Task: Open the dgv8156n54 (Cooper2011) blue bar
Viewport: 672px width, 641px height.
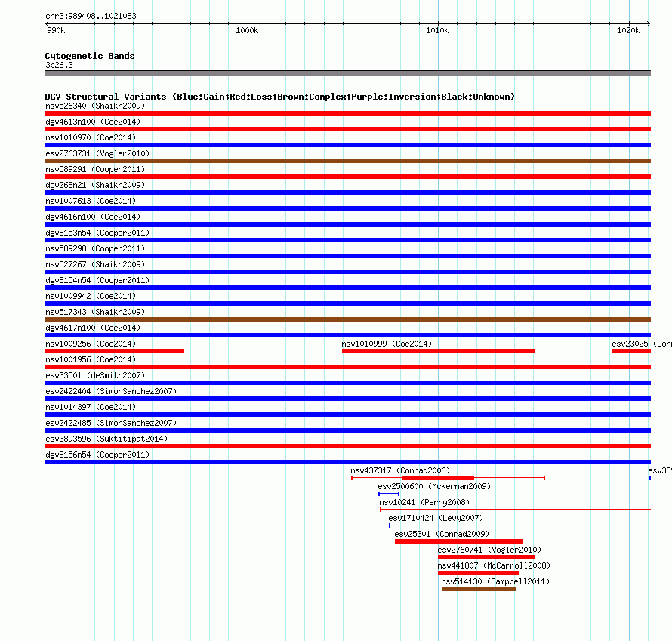Action: (347, 462)
